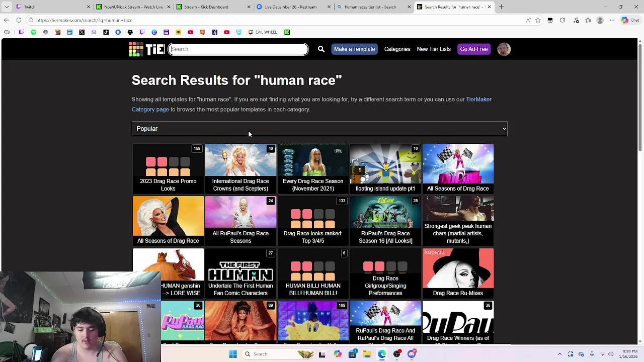
Task: Open Drag Race looks ranked Top 3/4/5
Action: (313, 221)
